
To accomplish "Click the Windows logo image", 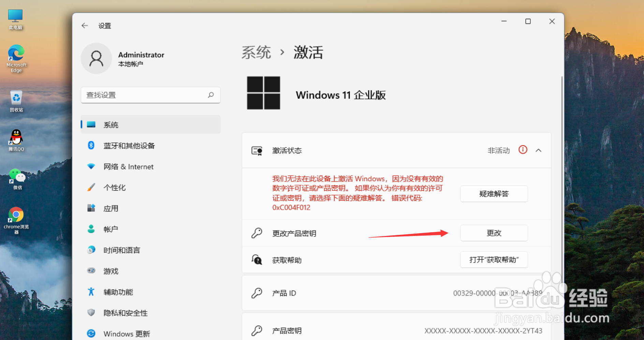I will (x=263, y=93).
